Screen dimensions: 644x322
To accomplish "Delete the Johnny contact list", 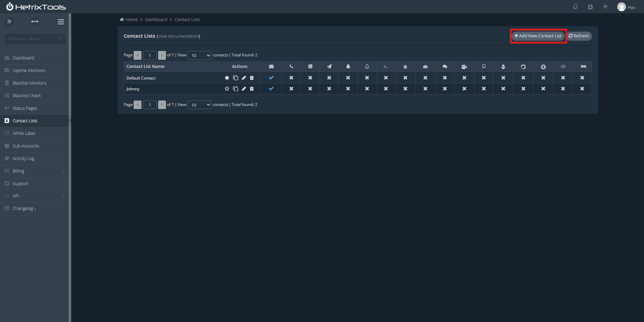I will [x=252, y=89].
